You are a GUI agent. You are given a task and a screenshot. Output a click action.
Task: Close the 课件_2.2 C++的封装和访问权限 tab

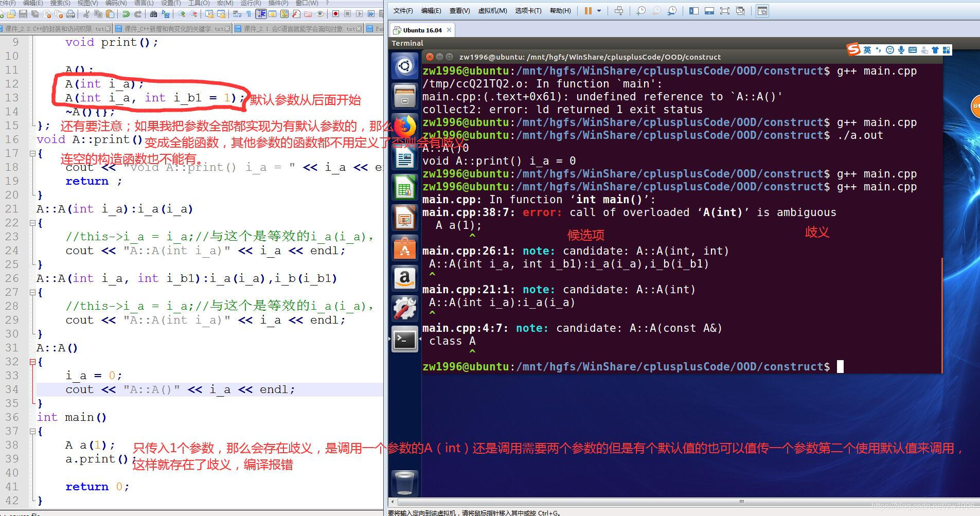pos(108,29)
